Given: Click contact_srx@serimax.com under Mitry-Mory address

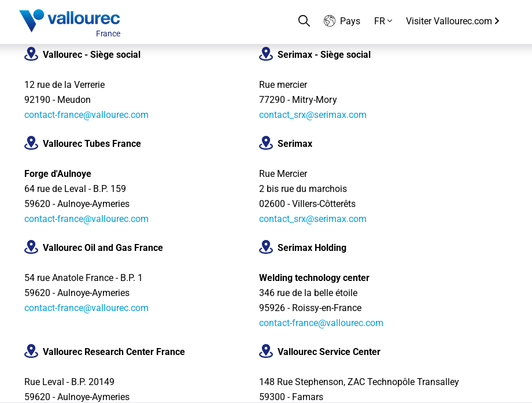Looking at the screenshot, I should [312, 115].
